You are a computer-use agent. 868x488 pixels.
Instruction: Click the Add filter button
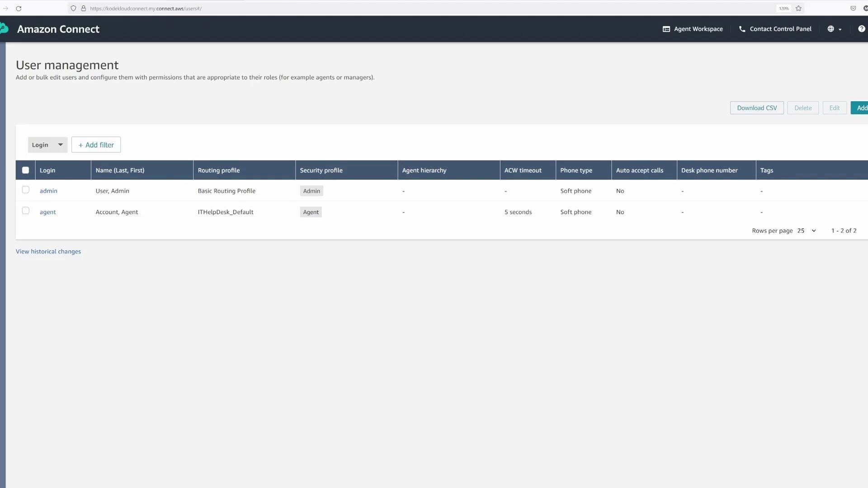(x=96, y=145)
